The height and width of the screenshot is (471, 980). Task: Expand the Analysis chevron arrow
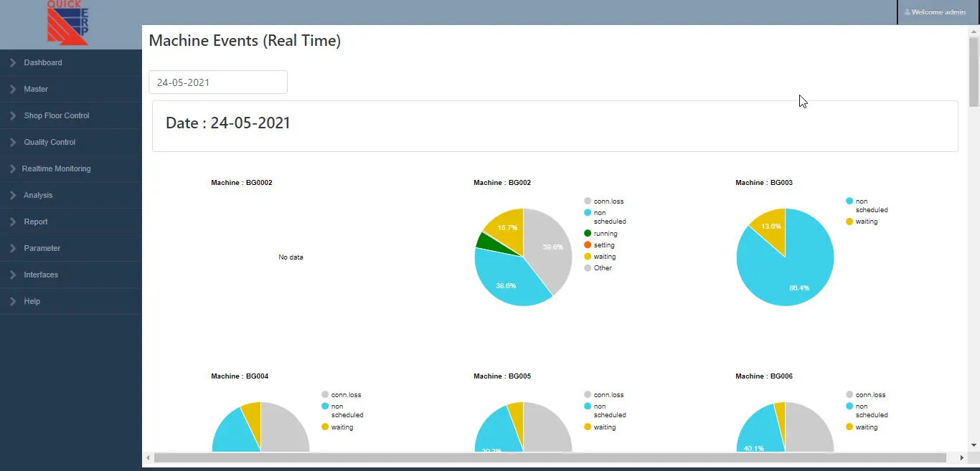point(13,195)
